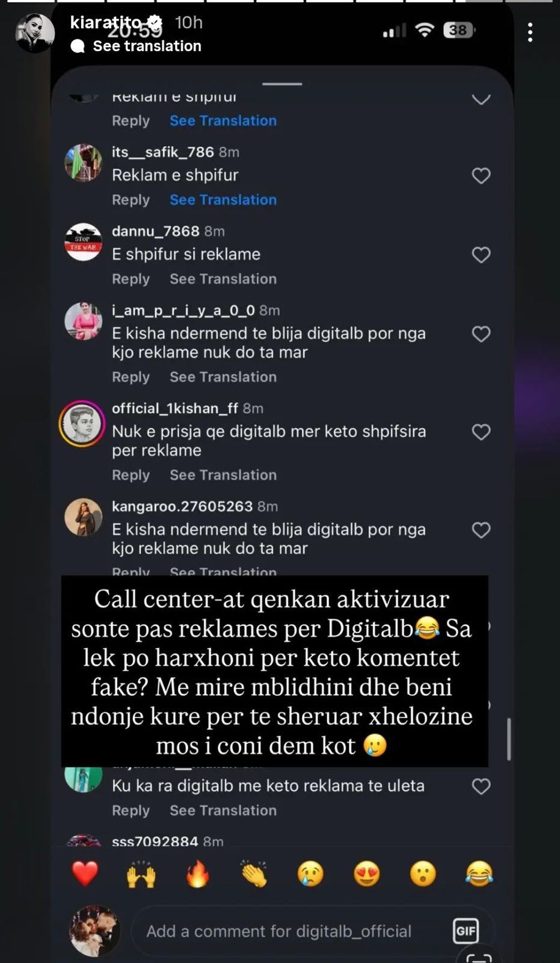Send the fire emoji reaction
This screenshot has height=963, width=560.
pyautogui.click(x=197, y=874)
